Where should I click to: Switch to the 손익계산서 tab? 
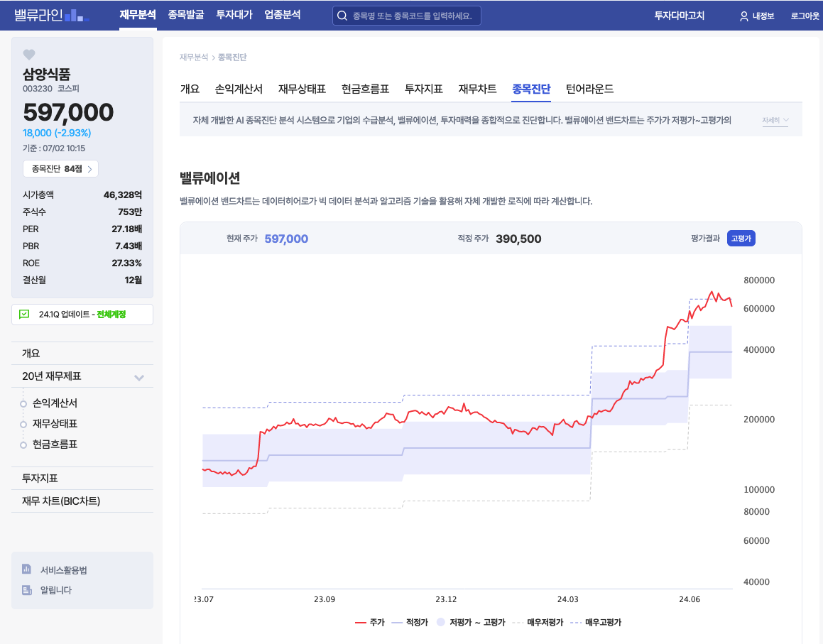[239, 89]
